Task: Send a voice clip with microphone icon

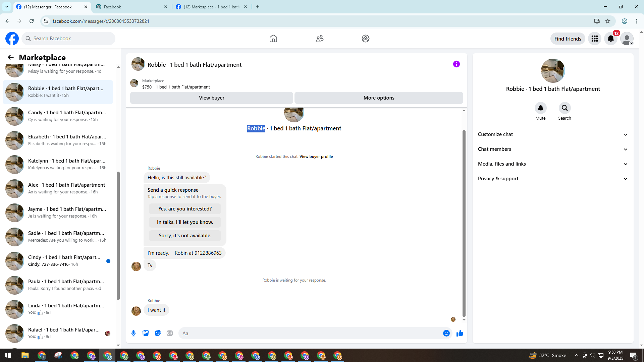Action: pos(133,333)
